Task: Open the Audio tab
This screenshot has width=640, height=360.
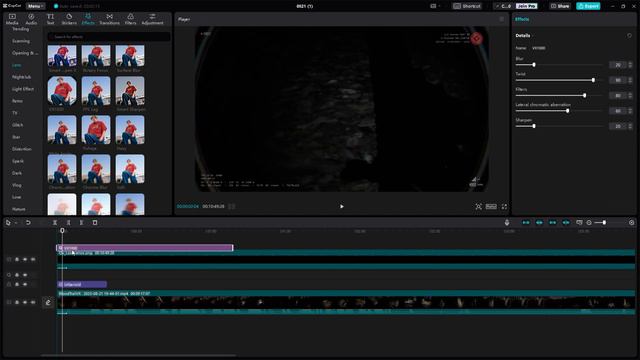Action: pyautogui.click(x=31, y=19)
